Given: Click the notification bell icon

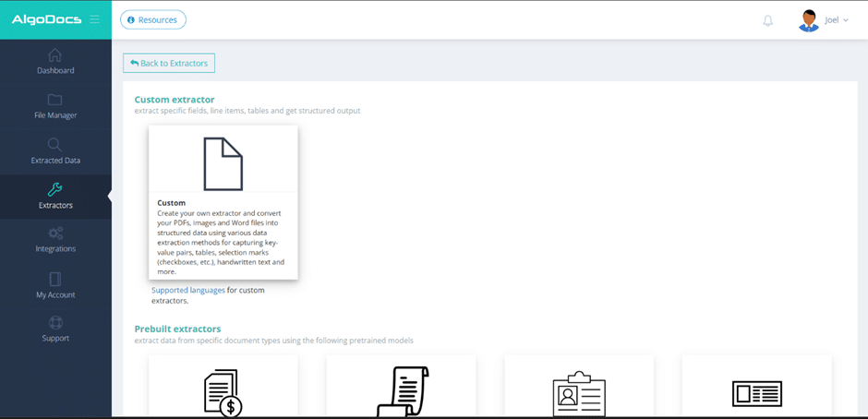Looking at the screenshot, I should (x=767, y=20).
